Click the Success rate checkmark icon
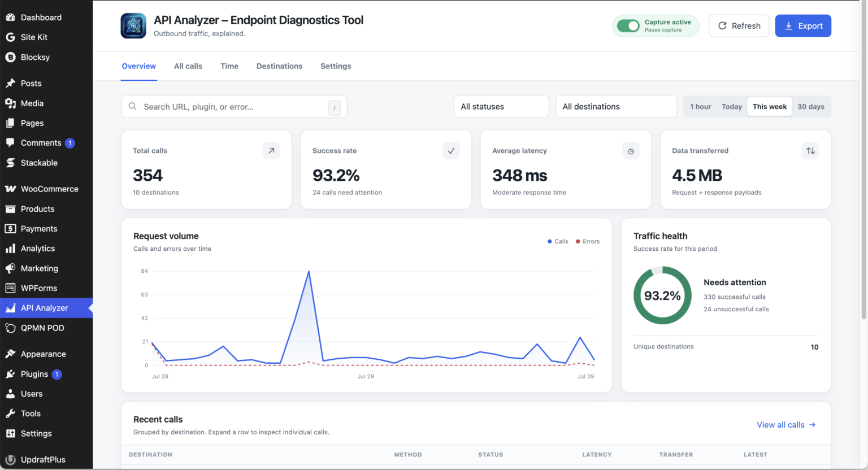868x470 pixels. [451, 151]
